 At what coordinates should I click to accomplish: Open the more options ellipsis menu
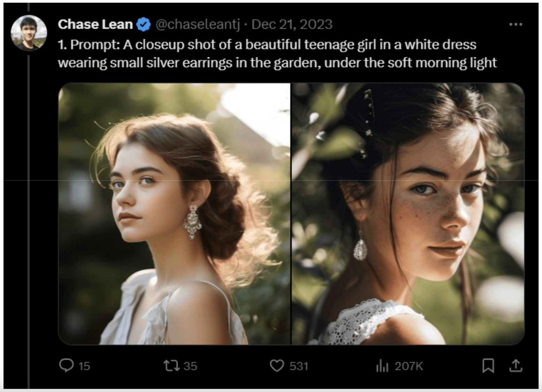click(x=515, y=24)
